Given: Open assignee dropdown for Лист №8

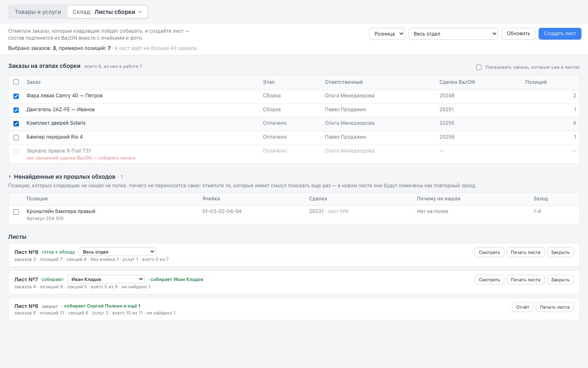Looking at the screenshot, I should (x=117, y=252).
